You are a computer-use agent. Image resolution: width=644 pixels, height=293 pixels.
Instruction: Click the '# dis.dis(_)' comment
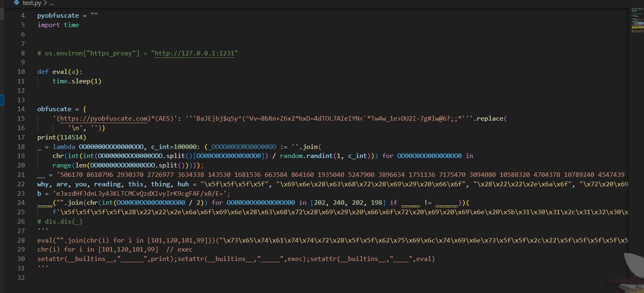pos(59,222)
